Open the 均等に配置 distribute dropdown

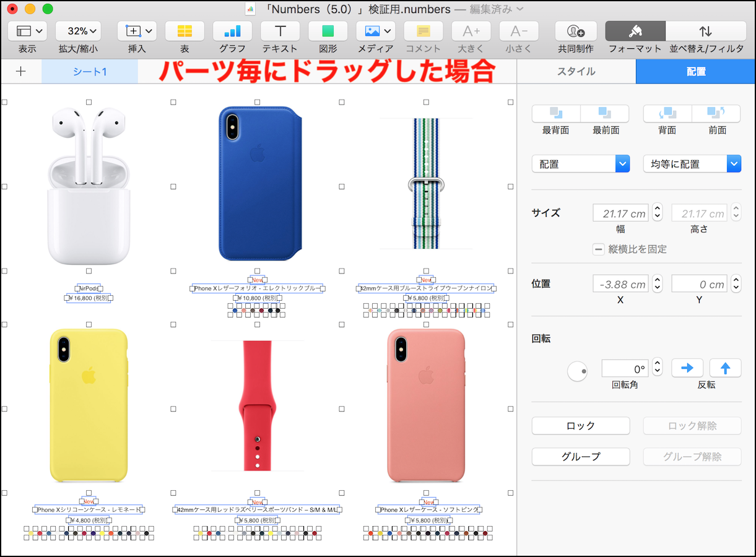(692, 164)
